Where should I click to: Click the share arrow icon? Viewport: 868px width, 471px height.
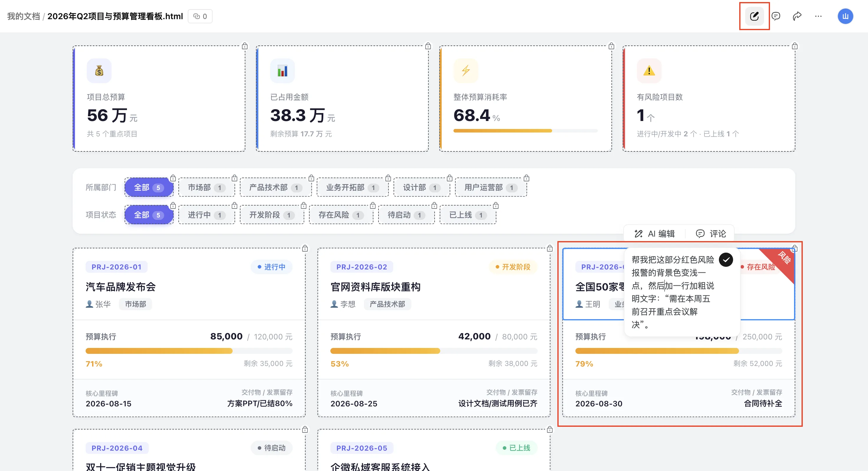pos(797,16)
